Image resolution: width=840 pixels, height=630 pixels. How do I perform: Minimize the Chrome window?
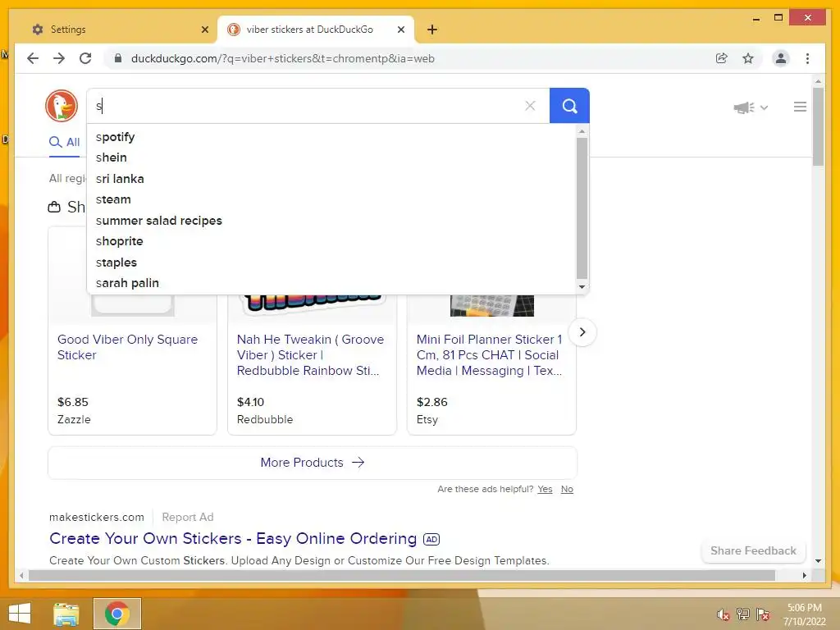[756, 18]
